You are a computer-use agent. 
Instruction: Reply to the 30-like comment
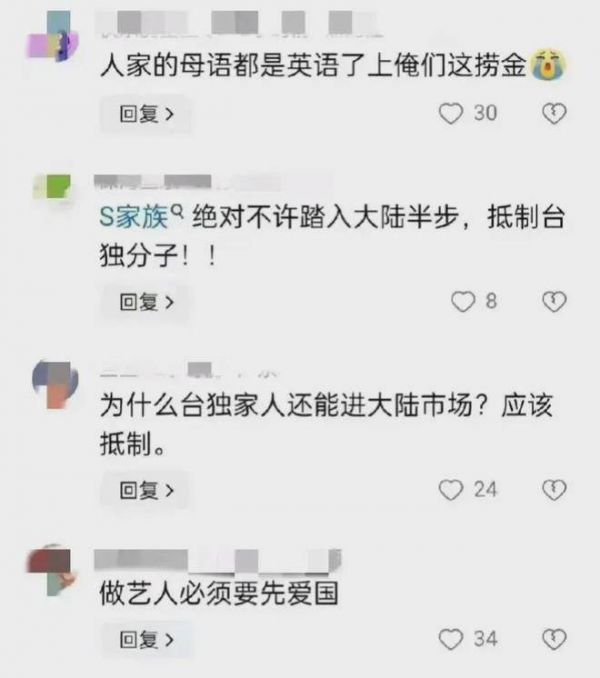(146, 114)
